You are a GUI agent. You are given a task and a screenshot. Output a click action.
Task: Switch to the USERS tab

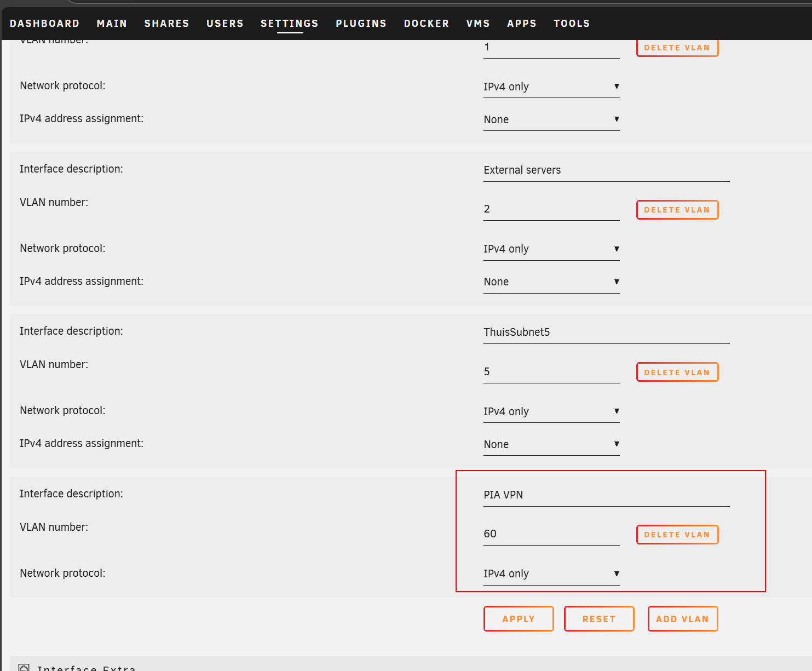pyautogui.click(x=224, y=24)
